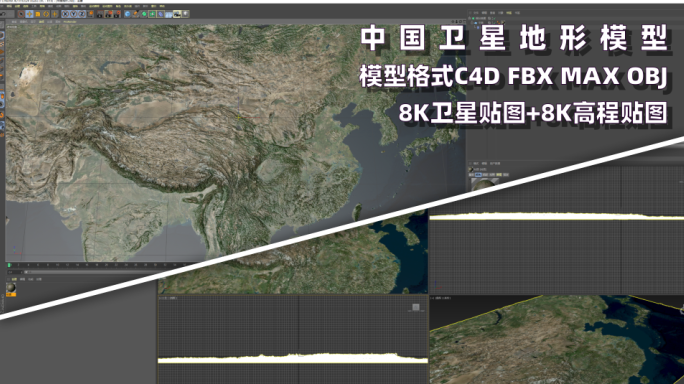Image resolution: width=684 pixels, height=384 pixels.
Task: Click the coordinate system icon
Action: 90,14
